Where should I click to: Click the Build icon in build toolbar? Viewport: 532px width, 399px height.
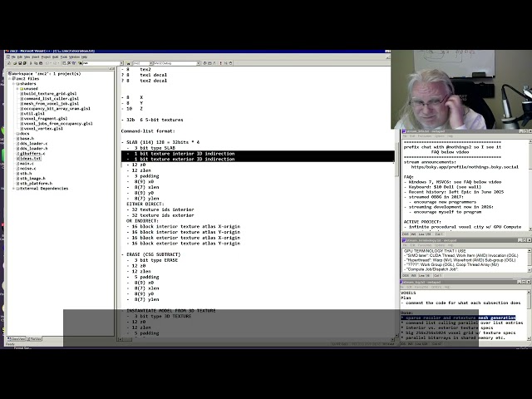tap(209, 63)
